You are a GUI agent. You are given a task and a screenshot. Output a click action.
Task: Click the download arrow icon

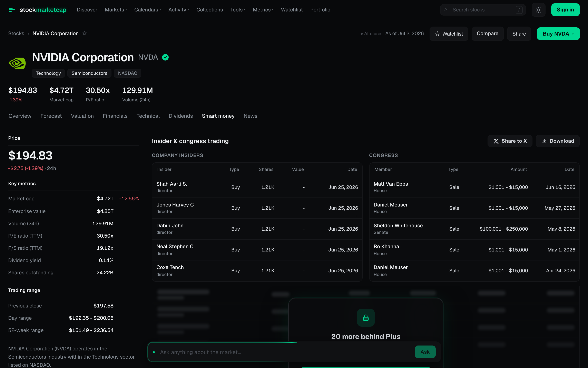pos(544,141)
